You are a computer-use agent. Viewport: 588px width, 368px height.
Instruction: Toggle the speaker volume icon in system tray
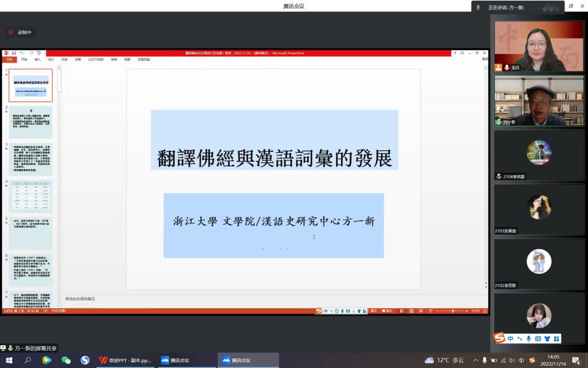tap(512, 360)
